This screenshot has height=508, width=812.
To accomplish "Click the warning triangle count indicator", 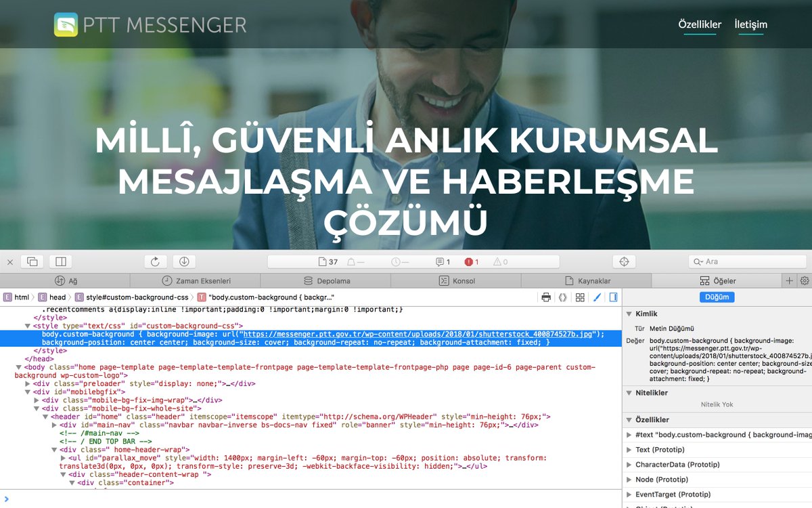I will pos(501,261).
